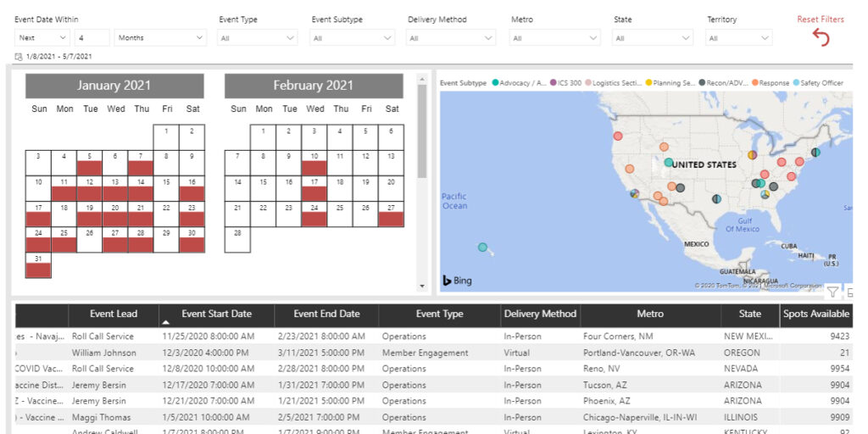The height and width of the screenshot is (434, 868).
Task: Click the calendar icon beside the date range
Action: point(19,57)
